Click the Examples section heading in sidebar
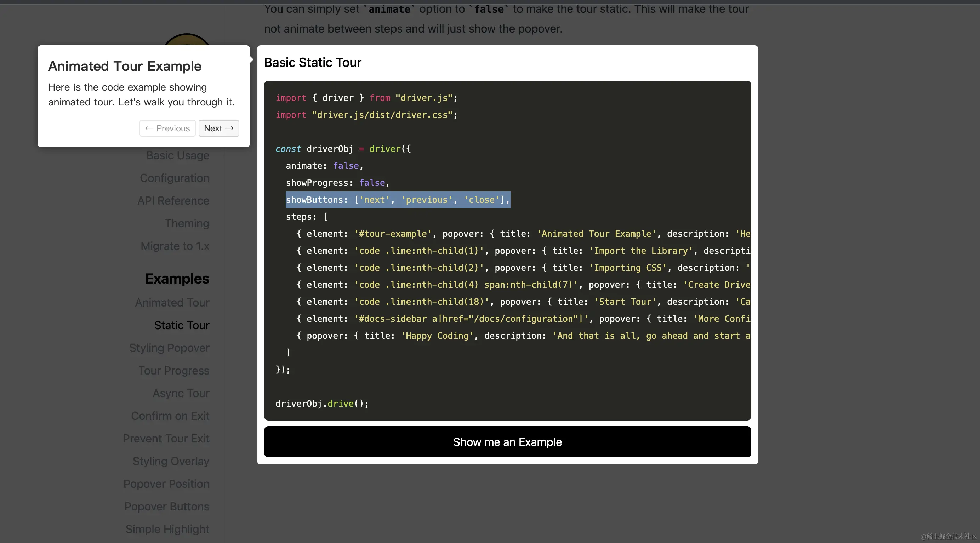 pyautogui.click(x=177, y=279)
